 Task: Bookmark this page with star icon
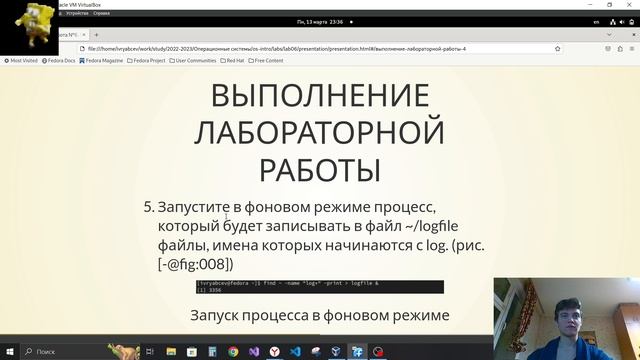558,49
